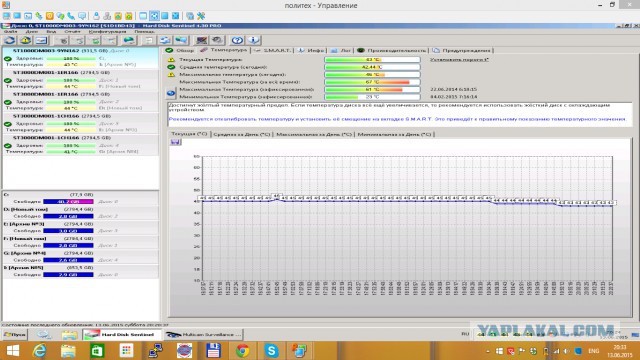Image resolution: width=640 pixels, height=360 pixels.
Task: Open the green Store icon on taskbar
Action: pyautogui.click(x=97, y=351)
